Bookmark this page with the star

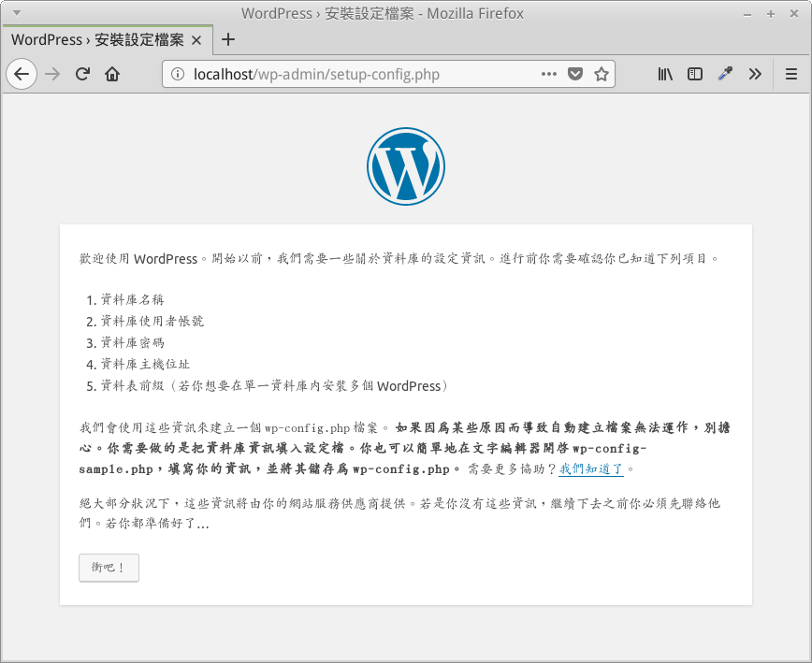tap(602, 74)
